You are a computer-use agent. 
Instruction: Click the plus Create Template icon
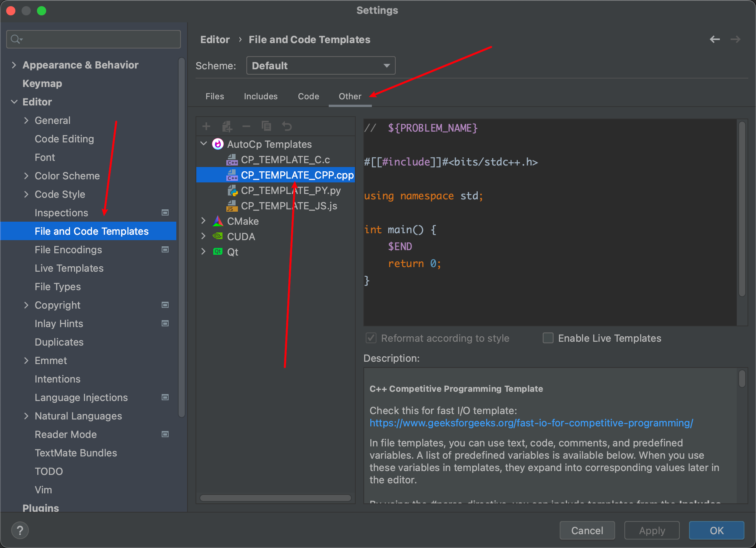pyautogui.click(x=206, y=126)
